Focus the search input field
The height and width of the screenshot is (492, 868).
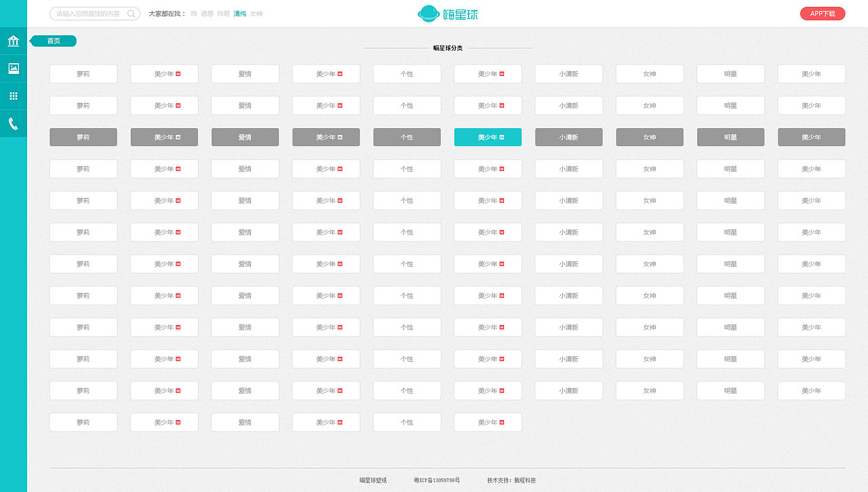click(x=95, y=14)
